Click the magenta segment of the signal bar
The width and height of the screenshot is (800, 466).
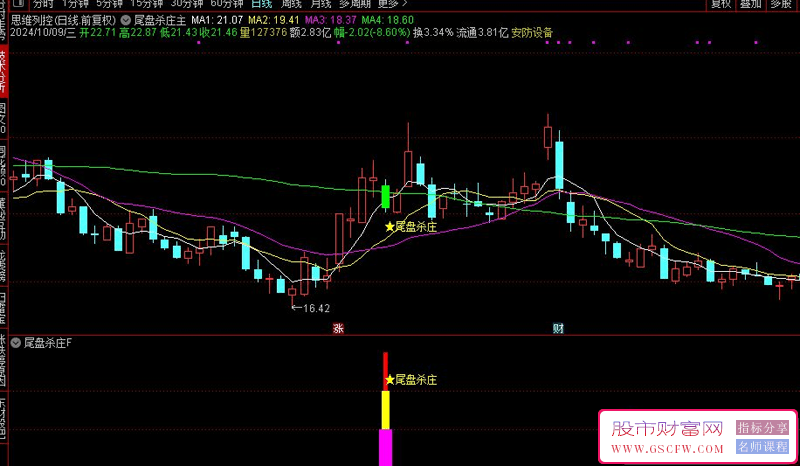pyautogui.click(x=386, y=448)
